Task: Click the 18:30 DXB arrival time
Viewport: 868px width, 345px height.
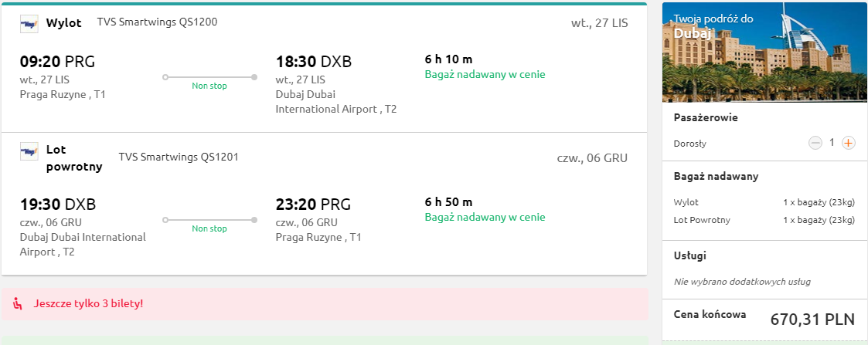Action: [314, 62]
